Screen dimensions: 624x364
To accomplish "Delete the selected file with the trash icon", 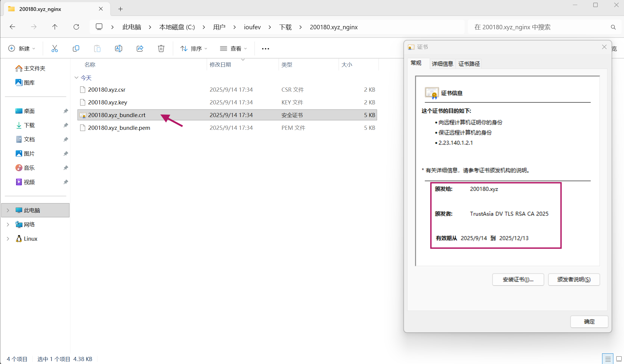I will coord(161,48).
